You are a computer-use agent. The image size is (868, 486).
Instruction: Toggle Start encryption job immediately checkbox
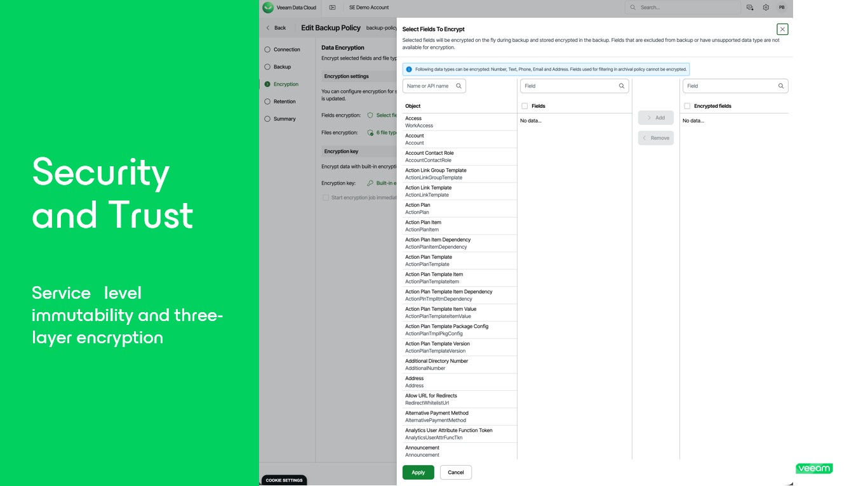326,198
